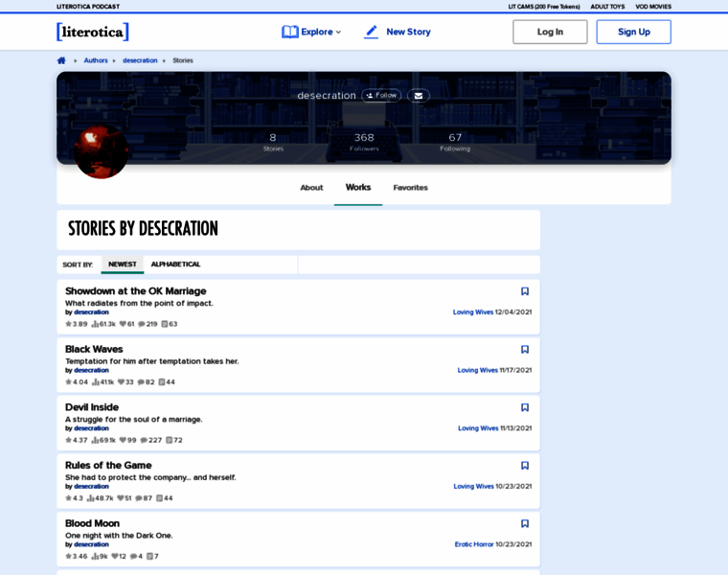Open the Rules of the Game title
The height and width of the screenshot is (575, 728).
108,466
